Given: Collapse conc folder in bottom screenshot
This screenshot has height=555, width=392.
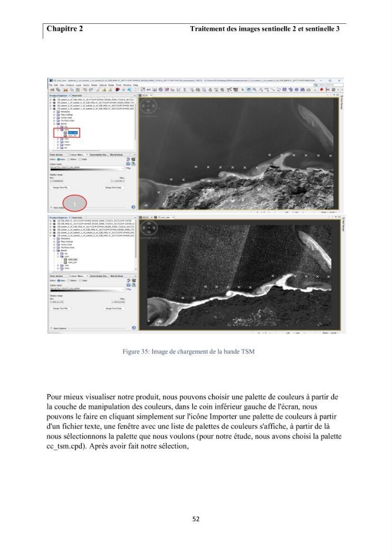Looking at the screenshot, I should (58, 256).
